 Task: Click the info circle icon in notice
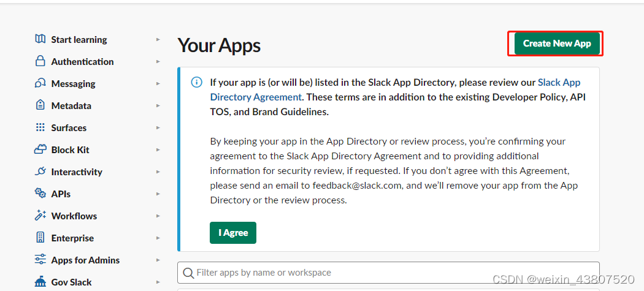(197, 83)
